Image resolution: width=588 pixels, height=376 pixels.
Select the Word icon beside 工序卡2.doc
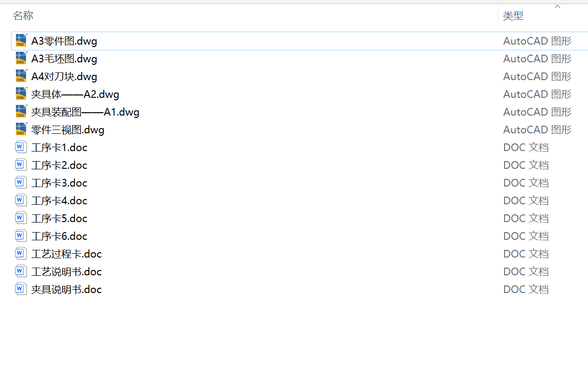(21, 165)
